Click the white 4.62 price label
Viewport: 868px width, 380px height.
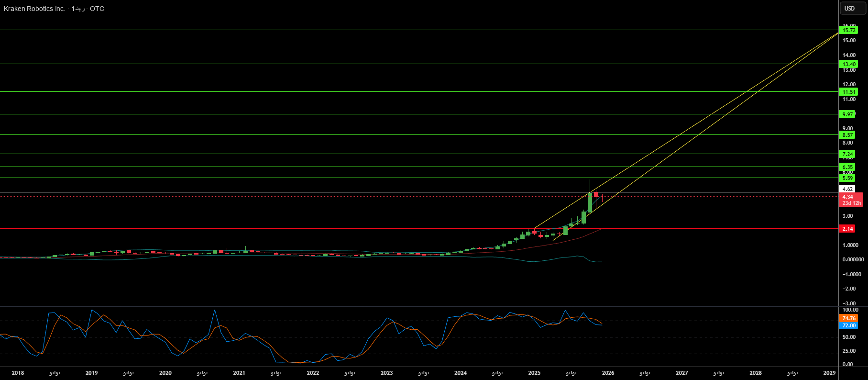click(847, 189)
